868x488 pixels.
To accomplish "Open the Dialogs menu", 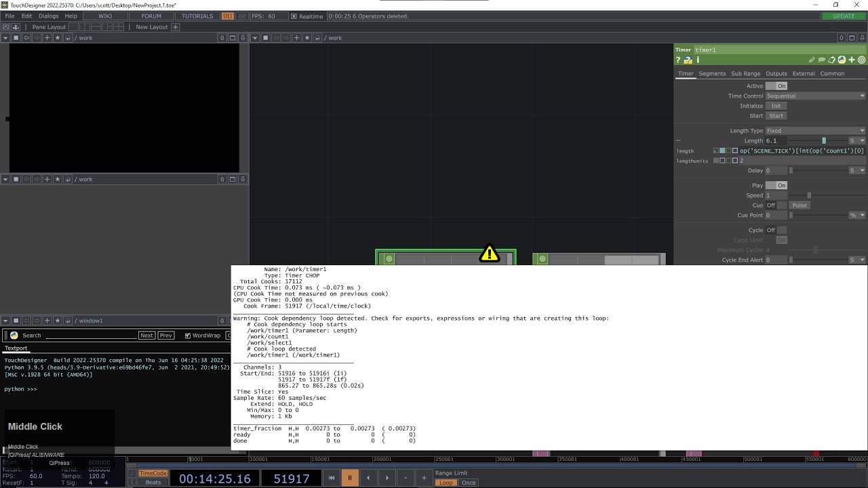I will (48, 16).
